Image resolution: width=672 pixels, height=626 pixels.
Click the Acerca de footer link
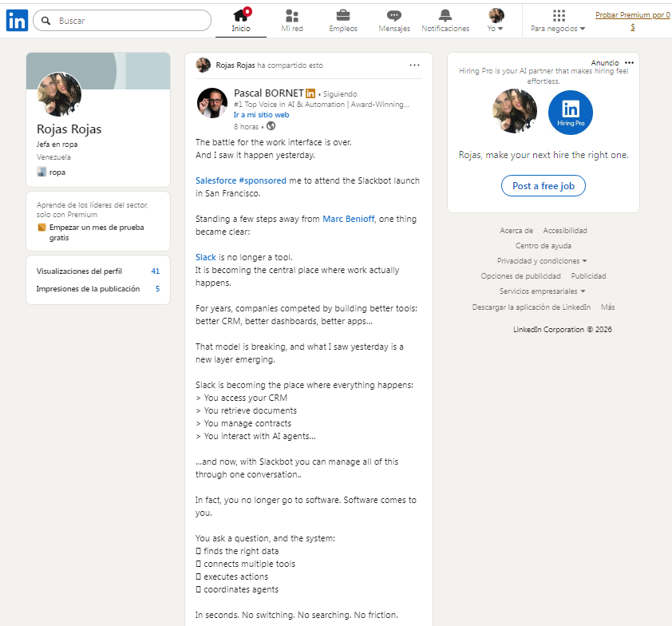pos(516,231)
